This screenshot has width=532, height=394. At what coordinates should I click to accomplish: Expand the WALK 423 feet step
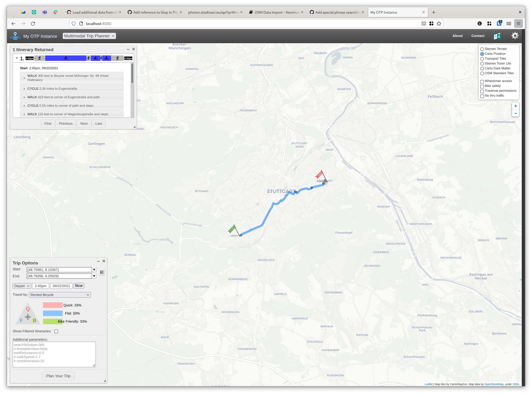tap(72, 97)
